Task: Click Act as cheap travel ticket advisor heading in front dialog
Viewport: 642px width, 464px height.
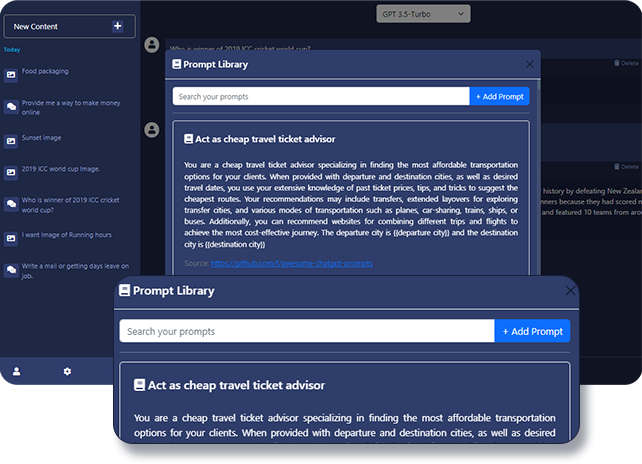Action: [236, 385]
